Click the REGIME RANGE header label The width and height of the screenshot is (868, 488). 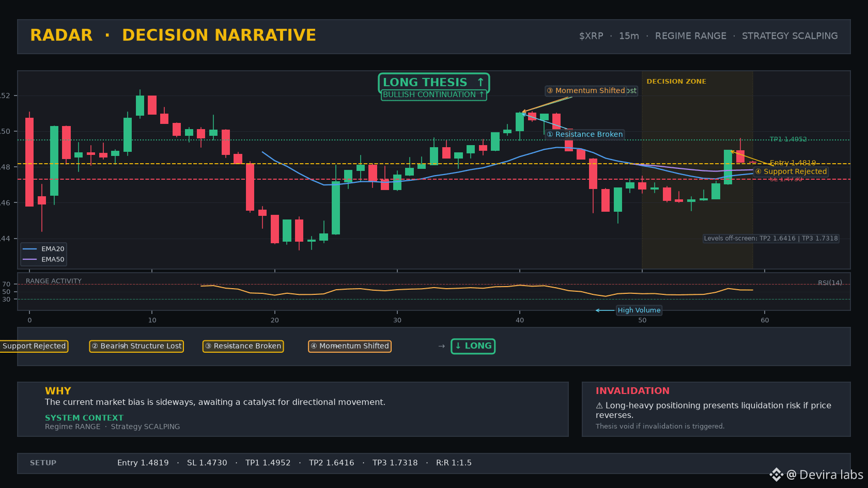(x=690, y=36)
